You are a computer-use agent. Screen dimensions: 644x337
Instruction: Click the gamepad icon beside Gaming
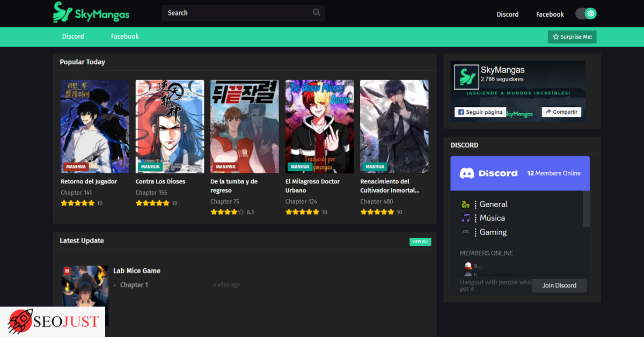click(x=466, y=232)
